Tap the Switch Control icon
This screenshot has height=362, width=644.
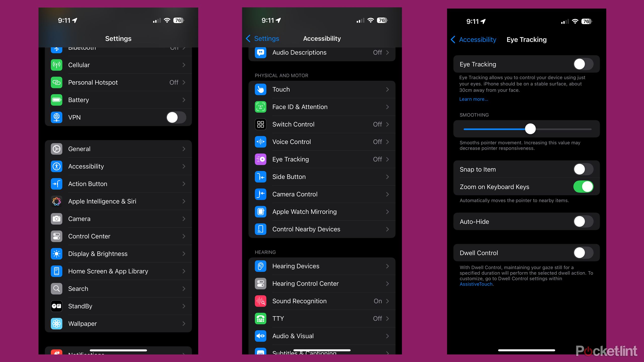(260, 124)
